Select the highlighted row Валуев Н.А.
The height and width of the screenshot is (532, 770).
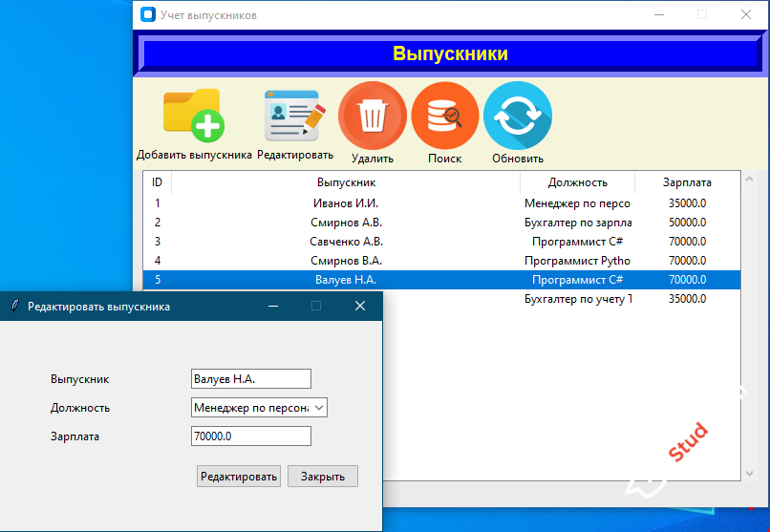[x=441, y=280]
